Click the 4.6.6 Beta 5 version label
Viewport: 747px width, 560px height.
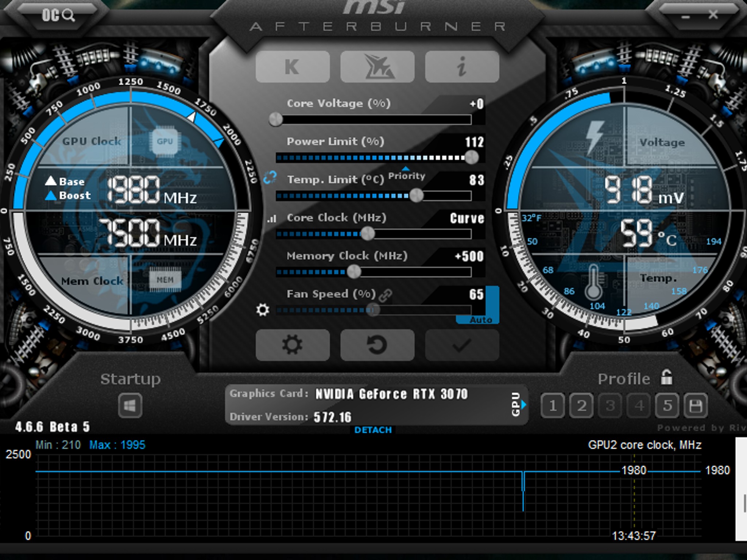pos(52,427)
